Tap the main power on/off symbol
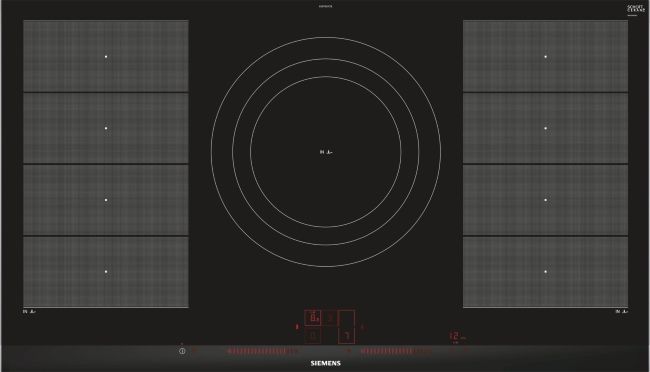 (182, 351)
